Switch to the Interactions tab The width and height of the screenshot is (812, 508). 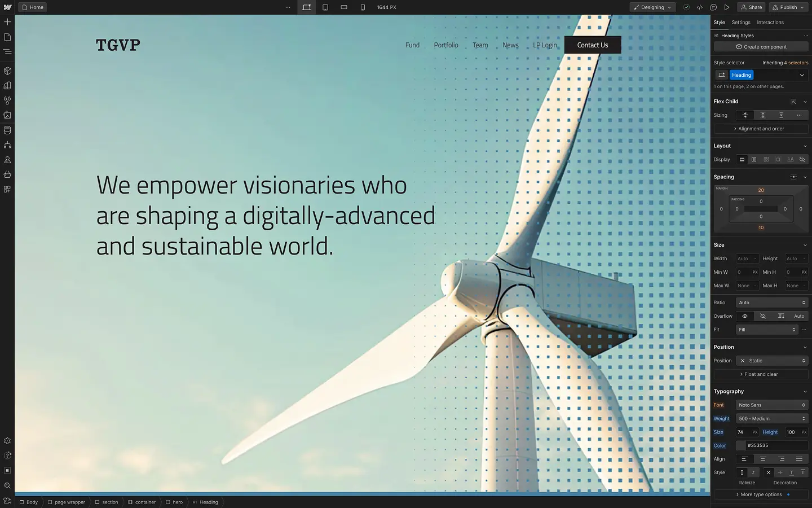770,23
